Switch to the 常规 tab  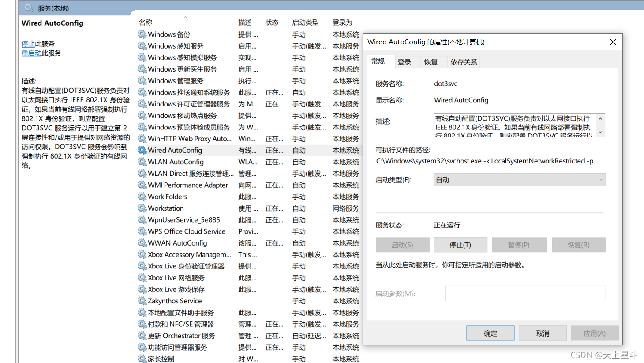click(378, 61)
